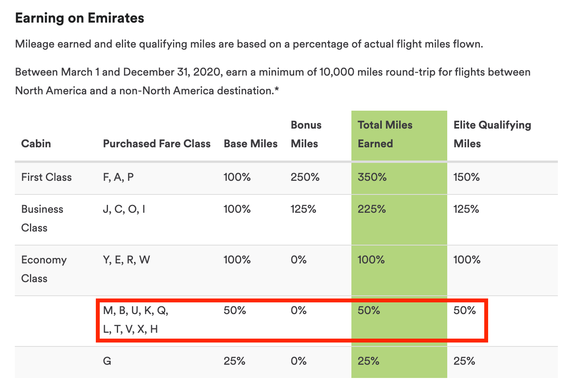
Task: Click the Elite Qualifying Miles column header
Action: click(x=492, y=134)
